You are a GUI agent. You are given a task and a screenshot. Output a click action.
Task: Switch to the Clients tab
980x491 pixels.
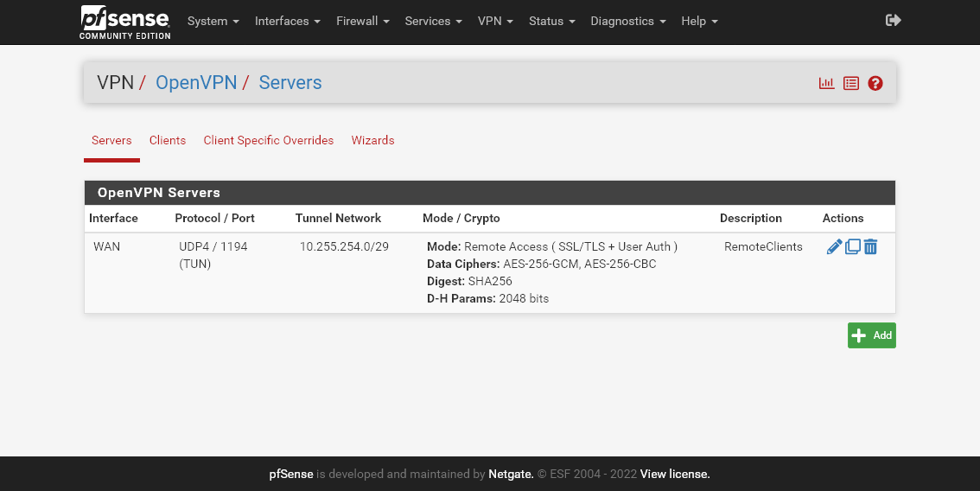coord(168,140)
